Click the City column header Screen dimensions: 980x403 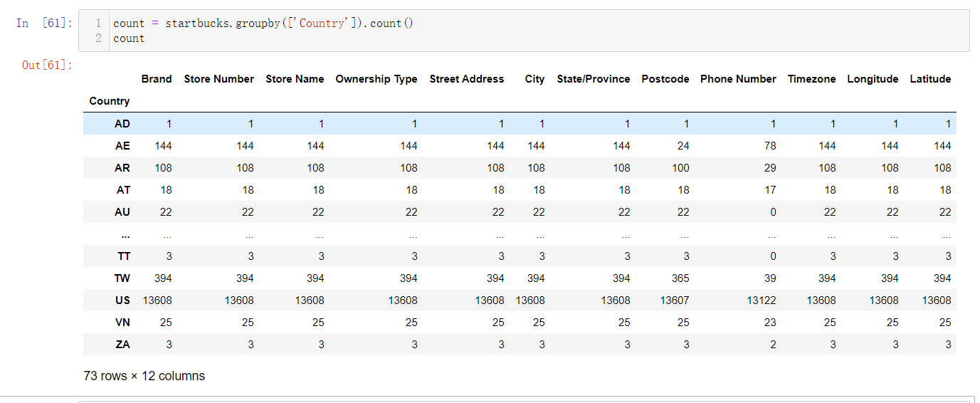534,79
